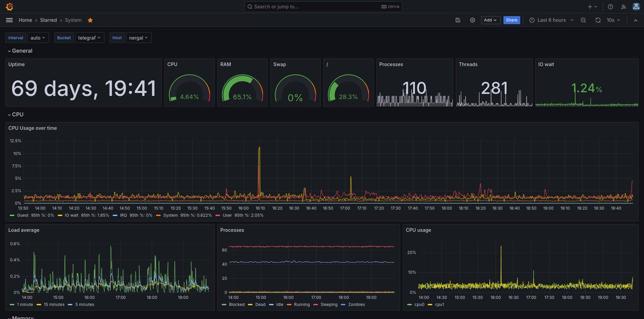Refresh the dashboard with refresh icon
Screen dimensions: 644x319
point(598,20)
